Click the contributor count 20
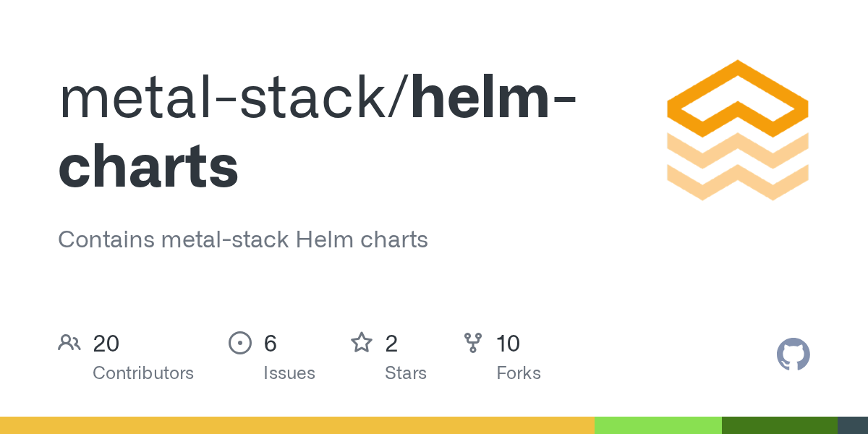Viewport: 868px width, 434px height. pos(106,344)
